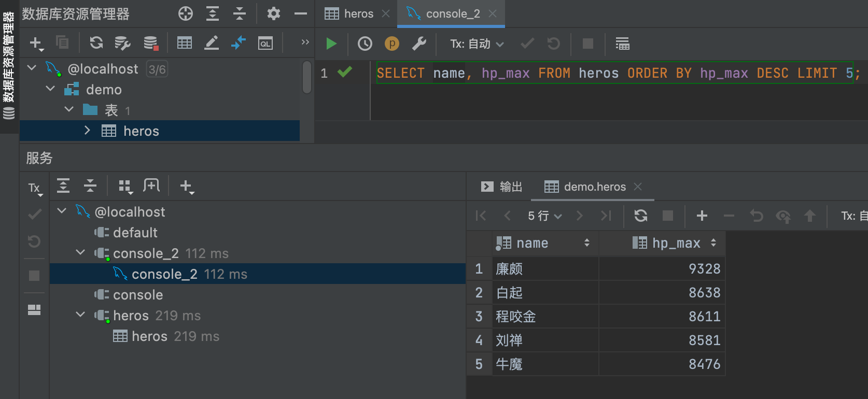
Task: Open table editor grid icon in explorer toolbar
Action: tap(185, 43)
